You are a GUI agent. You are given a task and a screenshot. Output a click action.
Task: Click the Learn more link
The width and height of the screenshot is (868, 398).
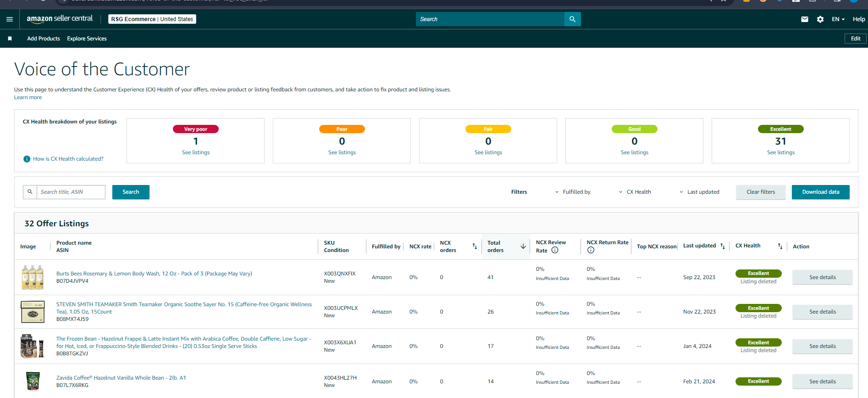tap(28, 97)
